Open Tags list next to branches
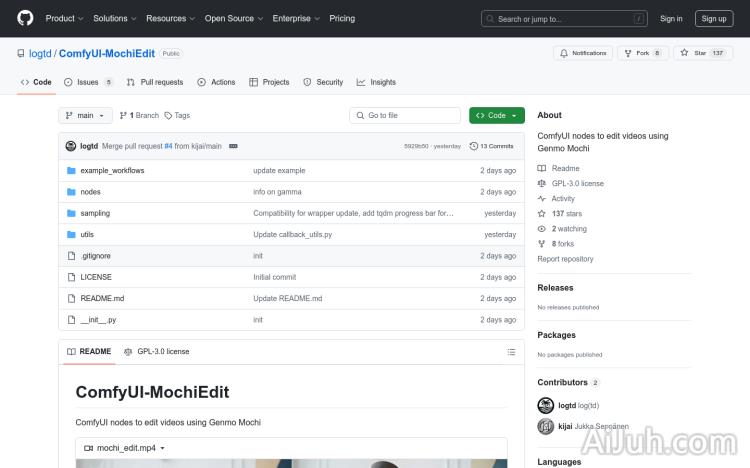The width and height of the screenshot is (750, 468). coord(177,116)
